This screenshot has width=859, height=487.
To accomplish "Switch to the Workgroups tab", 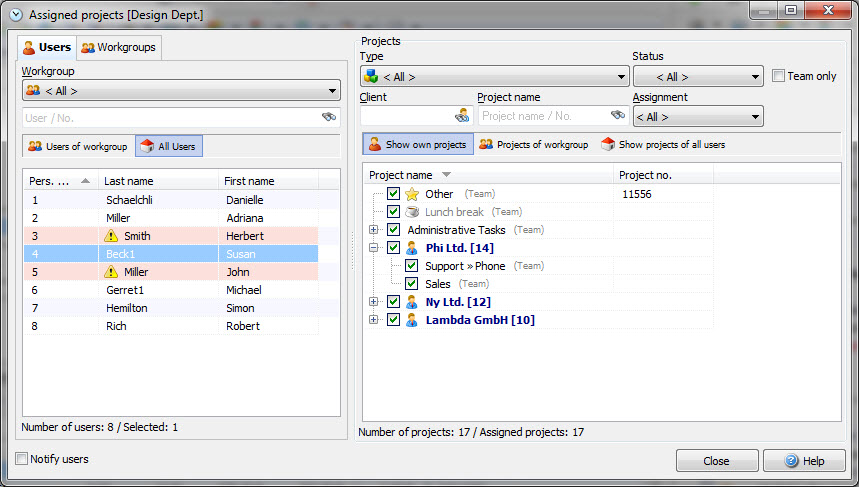I will [119, 47].
